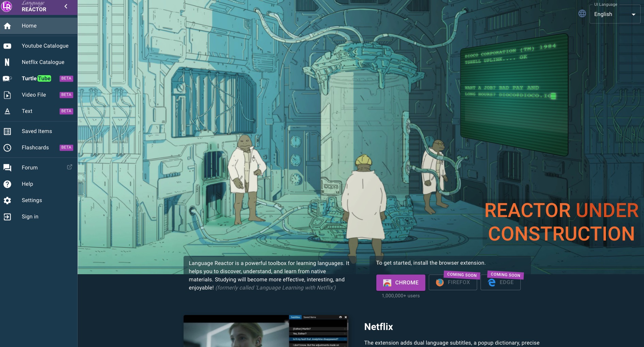Click the COMING SOON badge above Firefox
This screenshot has height=347, width=644.
(x=462, y=275)
